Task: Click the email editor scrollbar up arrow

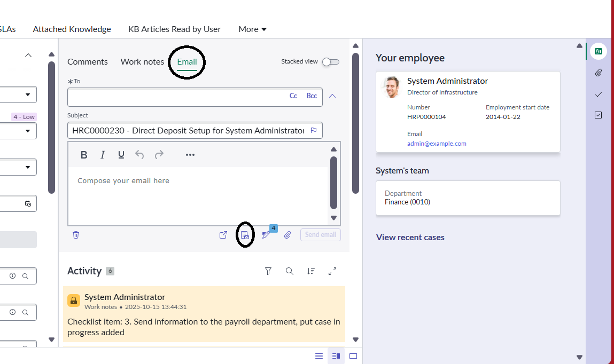Action: click(333, 149)
